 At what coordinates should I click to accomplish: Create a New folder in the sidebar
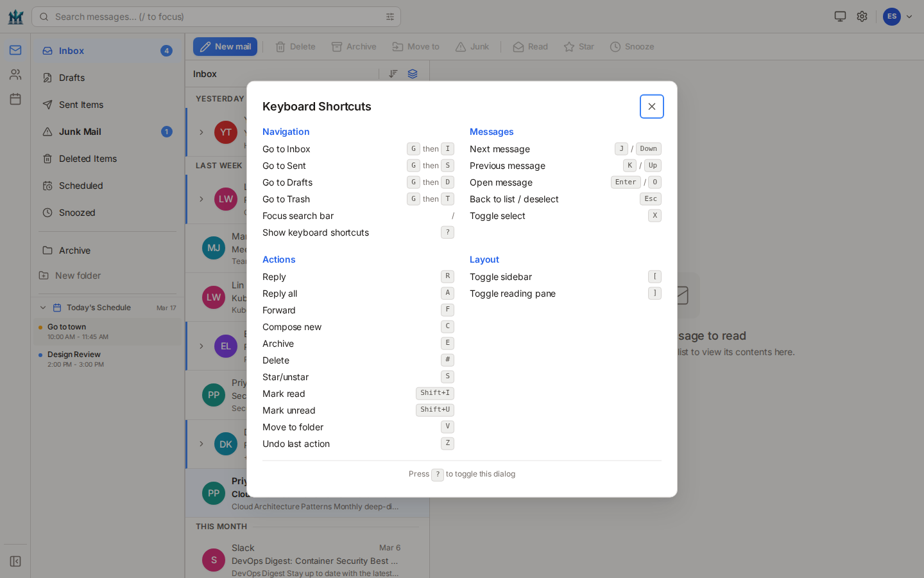(x=77, y=276)
